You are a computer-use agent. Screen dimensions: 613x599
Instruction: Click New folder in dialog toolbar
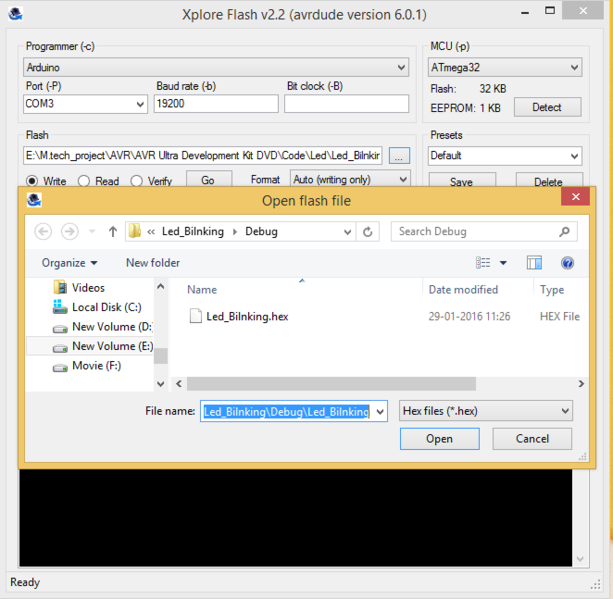click(153, 263)
